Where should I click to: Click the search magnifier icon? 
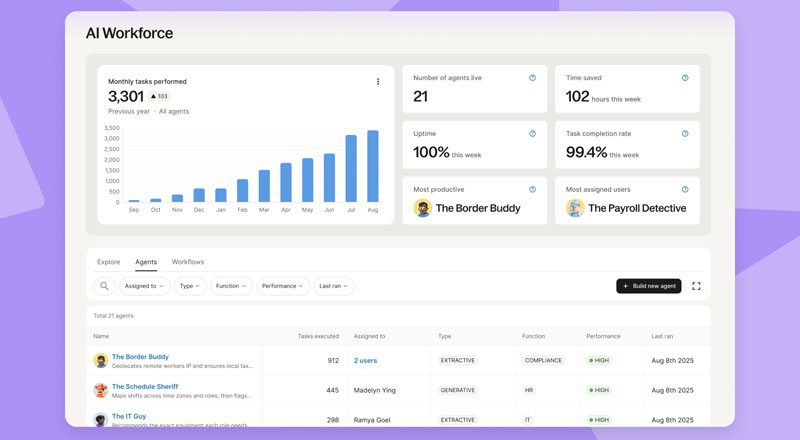(x=104, y=286)
